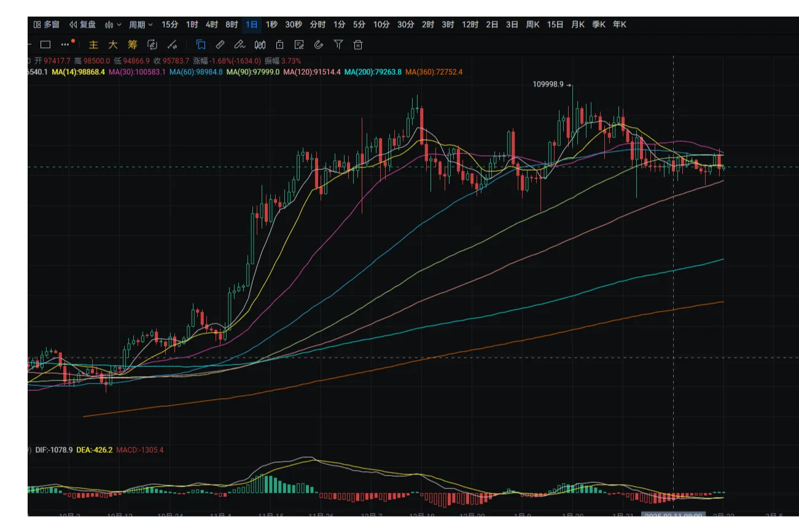This screenshot has height=532, width=799.
Task: Click the MA(360) indicator label
Action: (x=434, y=72)
